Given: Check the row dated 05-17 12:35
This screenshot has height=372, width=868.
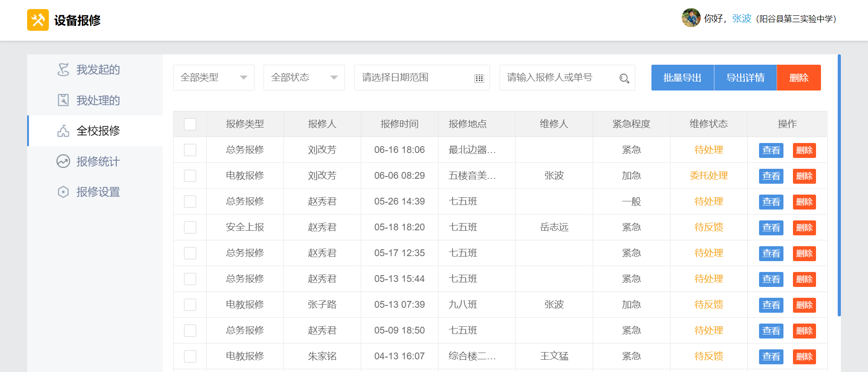Looking at the screenshot, I should pyautogui.click(x=190, y=253).
